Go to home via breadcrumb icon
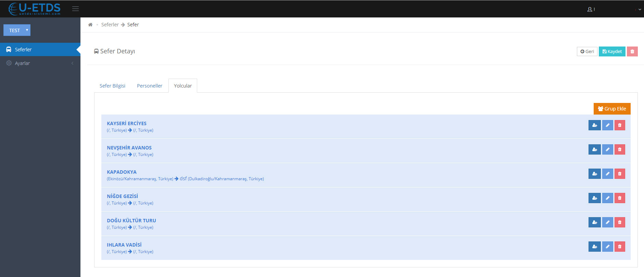 click(x=90, y=25)
